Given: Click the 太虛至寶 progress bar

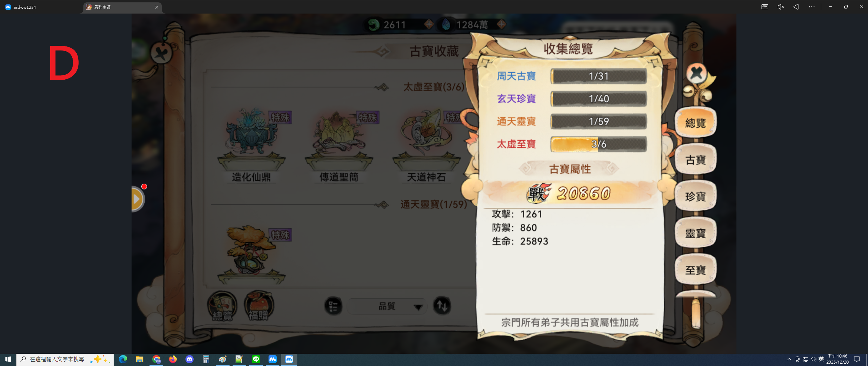Looking at the screenshot, I should 599,144.
